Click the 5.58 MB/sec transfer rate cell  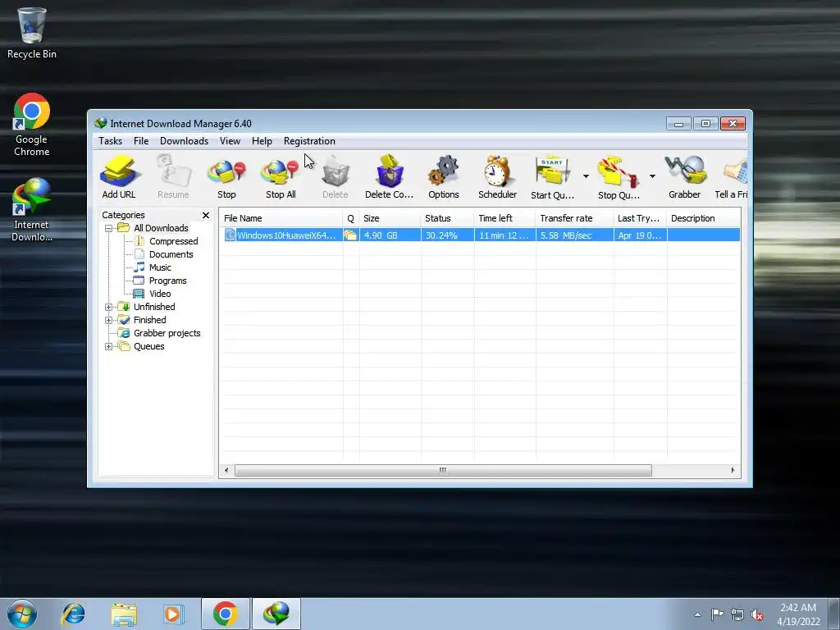[x=574, y=235]
